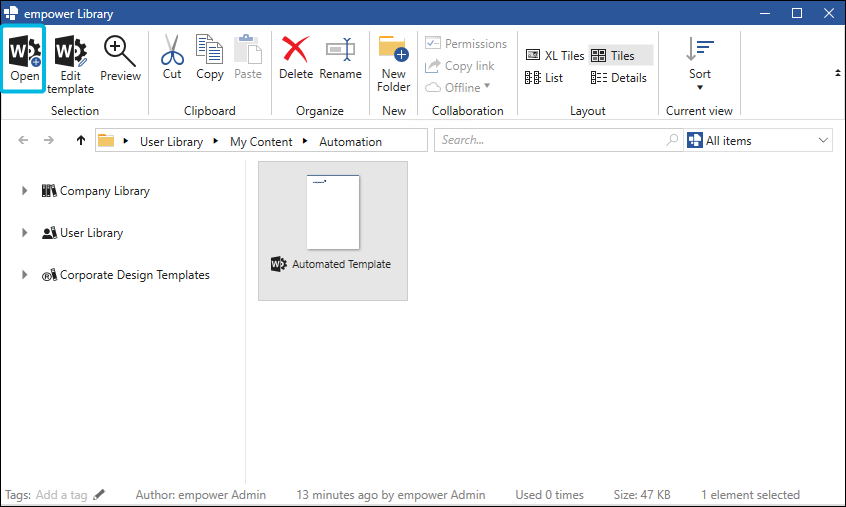Click Copy link in Collaboration
The image size is (846, 507).
[460, 66]
